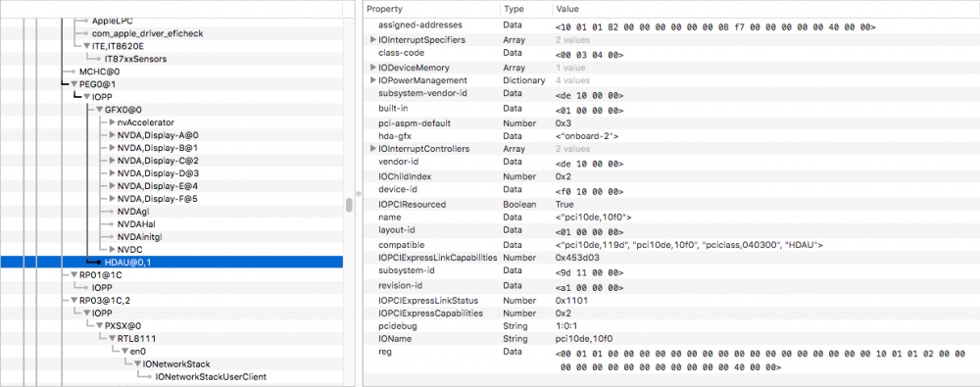Select the device-id property row

coord(672,190)
